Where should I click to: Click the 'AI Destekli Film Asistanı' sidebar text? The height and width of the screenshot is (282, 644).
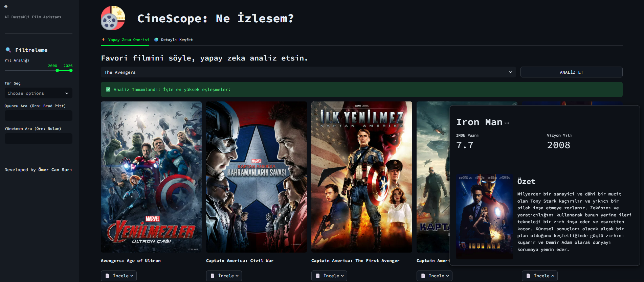coord(33,17)
